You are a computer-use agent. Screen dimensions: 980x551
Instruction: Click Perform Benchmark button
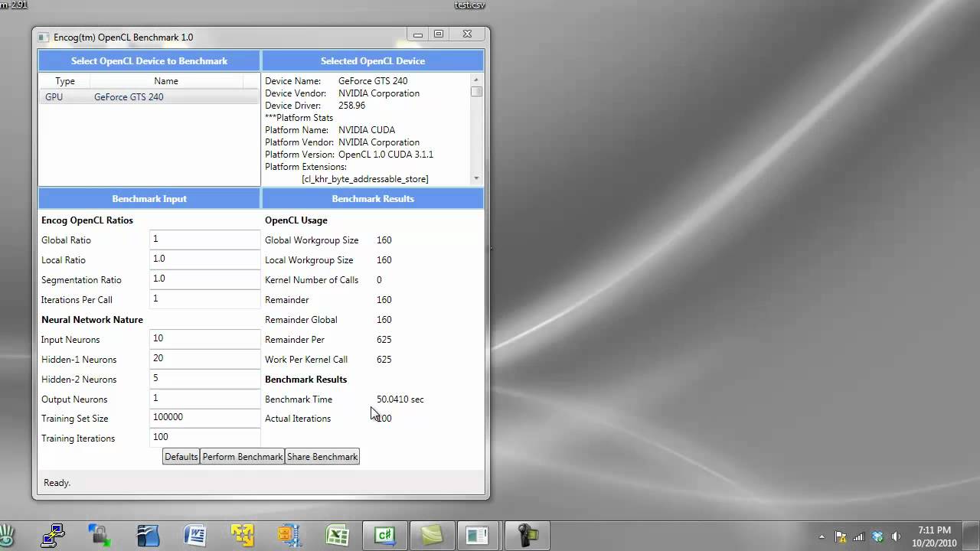(x=243, y=457)
